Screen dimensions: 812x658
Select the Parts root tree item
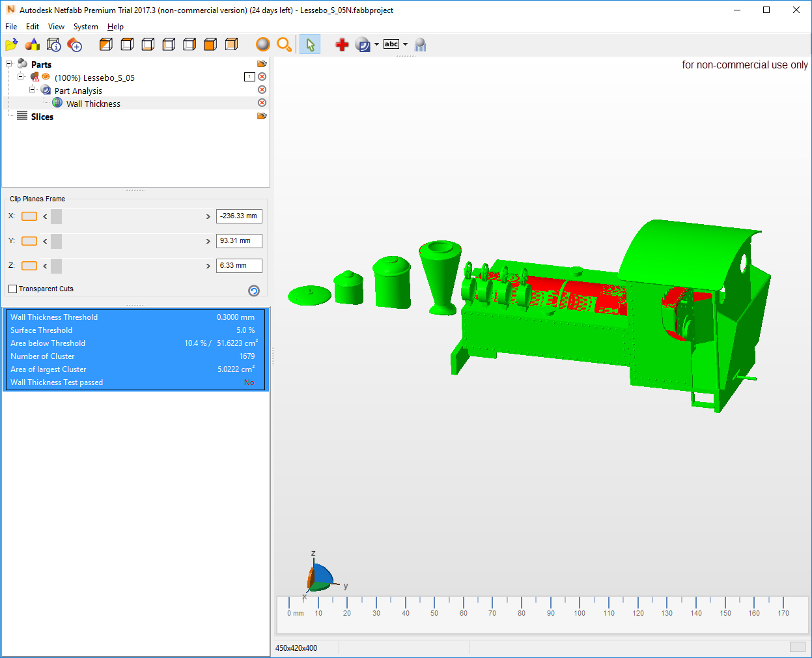[41, 64]
